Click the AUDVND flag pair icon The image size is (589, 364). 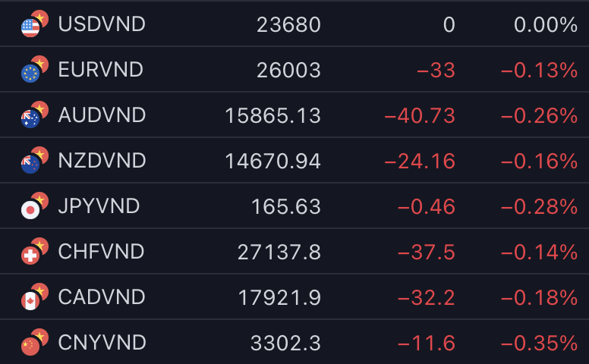point(35,115)
